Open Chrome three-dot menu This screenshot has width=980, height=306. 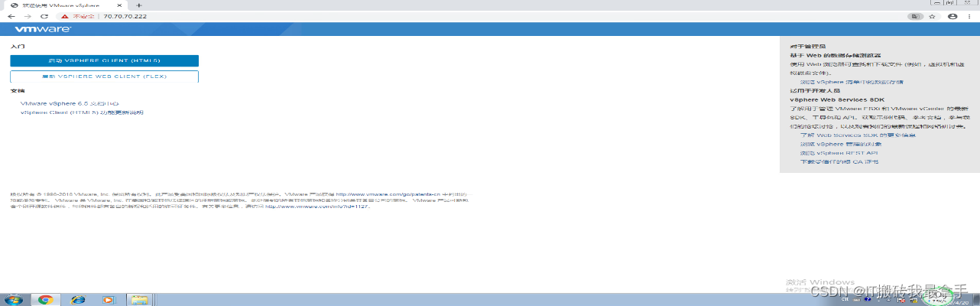(x=971, y=16)
